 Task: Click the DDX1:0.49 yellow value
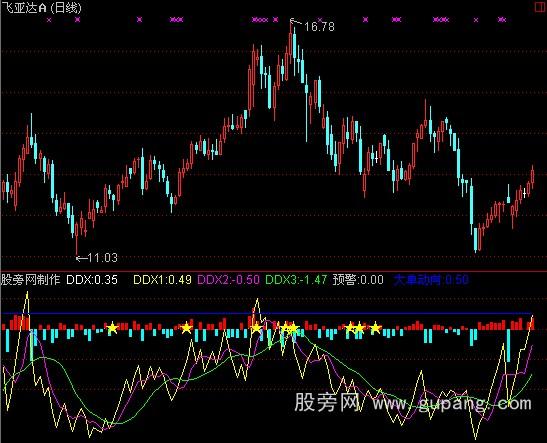[163, 280]
